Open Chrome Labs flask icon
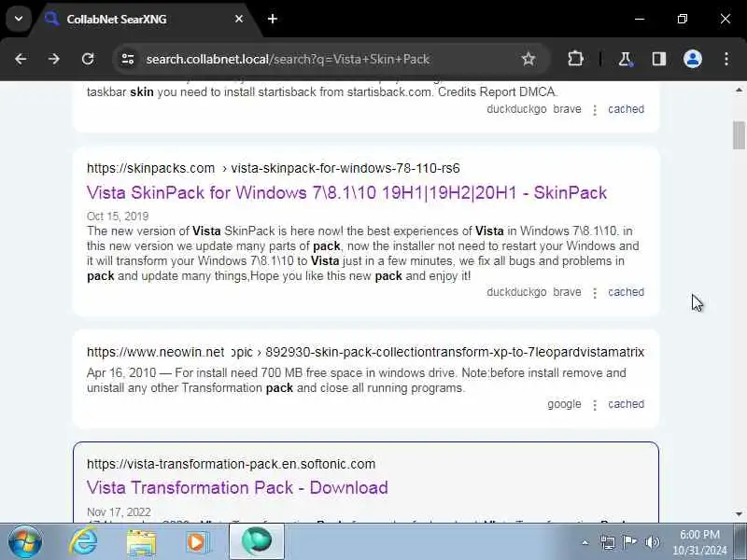Screen dimensions: 747x560 (625, 59)
